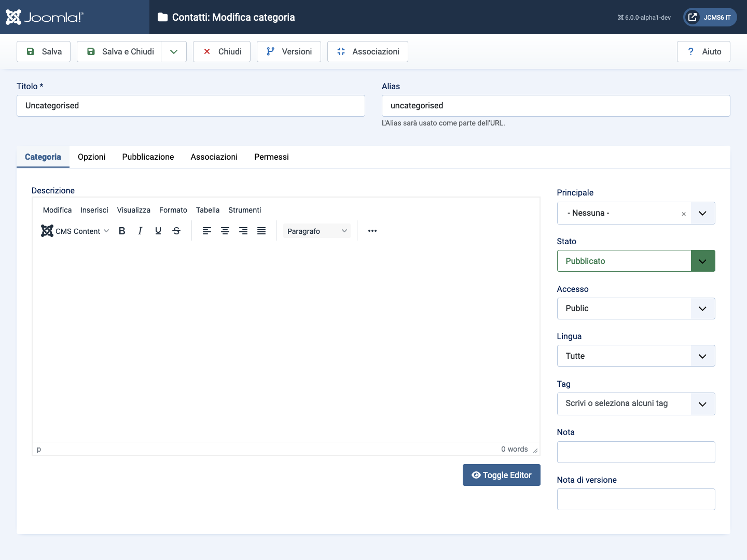Viewport: 747px width, 560px height.
Task: Clear the Principale selection with the x
Action: [x=684, y=214]
